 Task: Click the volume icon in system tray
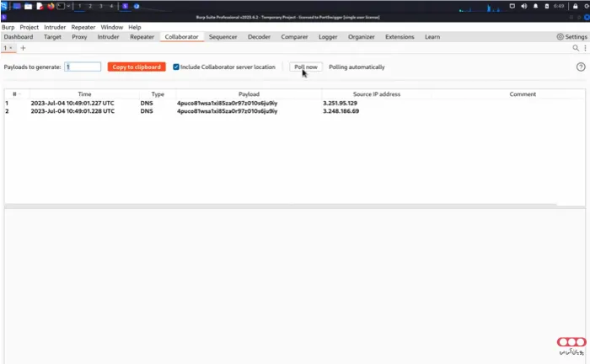pos(523,6)
